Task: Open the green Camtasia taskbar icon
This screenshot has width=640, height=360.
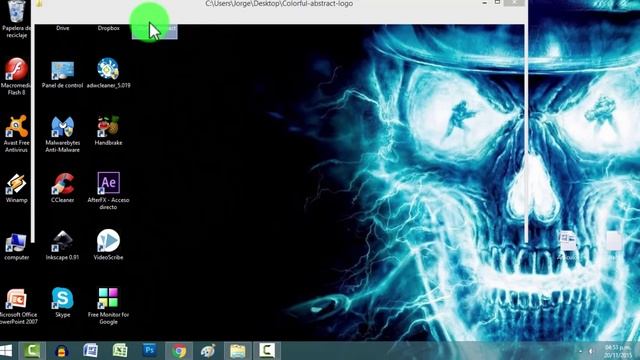Action: click(x=32, y=351)
